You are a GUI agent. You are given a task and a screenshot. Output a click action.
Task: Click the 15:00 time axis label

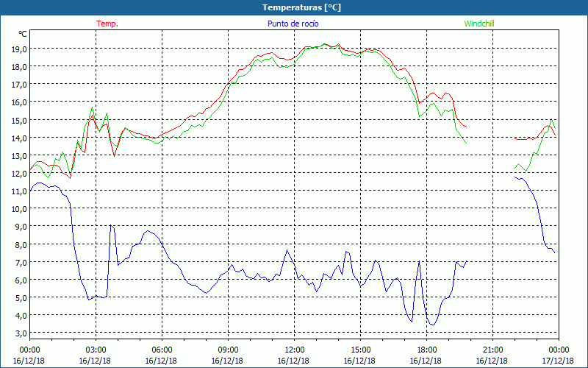coord(360,350)
